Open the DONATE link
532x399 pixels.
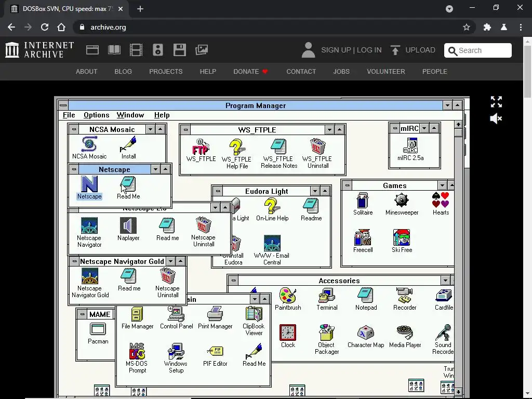[x=251, y=72]
